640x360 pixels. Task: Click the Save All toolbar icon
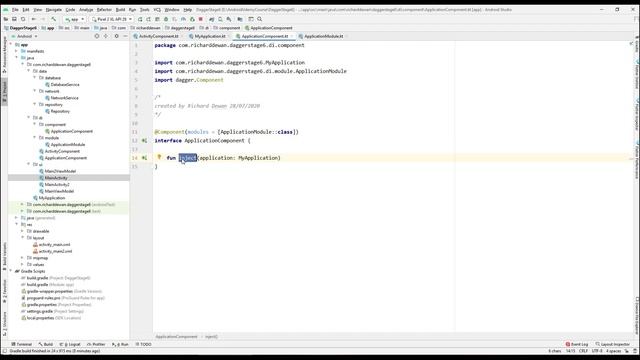(x=14, y=19)
